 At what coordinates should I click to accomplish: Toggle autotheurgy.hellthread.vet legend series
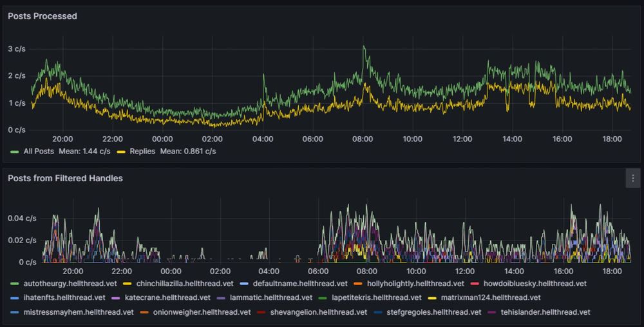(x=70, y=283)
